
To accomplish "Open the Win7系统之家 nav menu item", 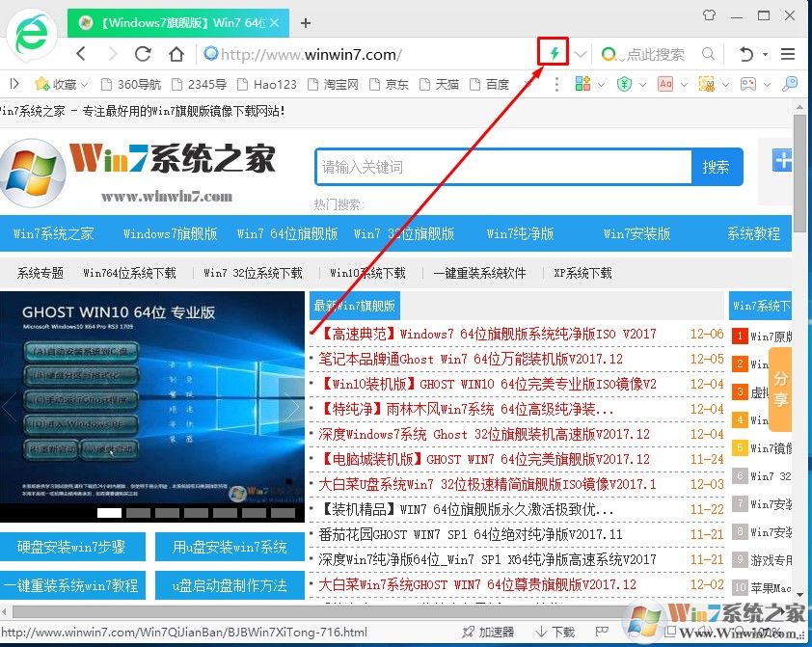I will pos(53,234).
